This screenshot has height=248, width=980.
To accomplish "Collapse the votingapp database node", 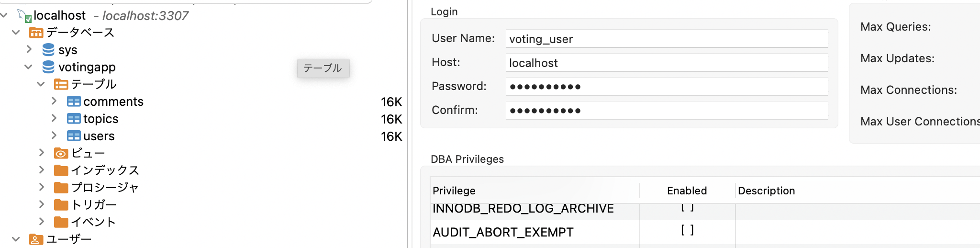I will coord(29,67).
